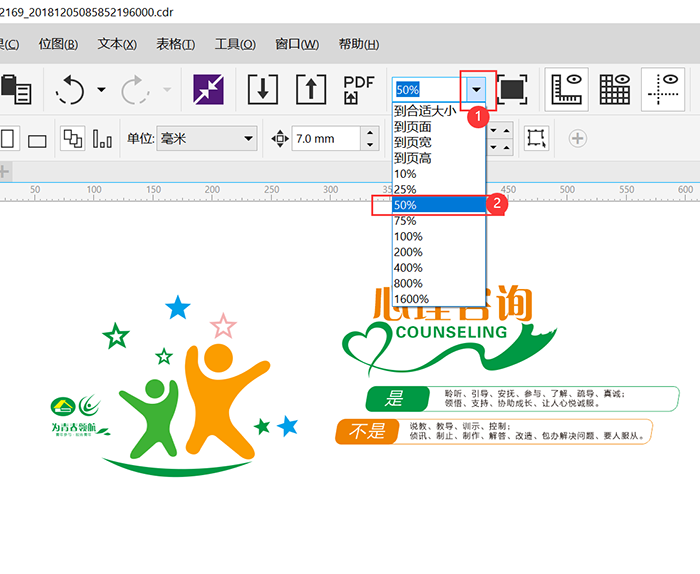The width and height of the screenshot is (700, 574).
Task: Open the 文本(X) menu
Action: tap(117, 44)
